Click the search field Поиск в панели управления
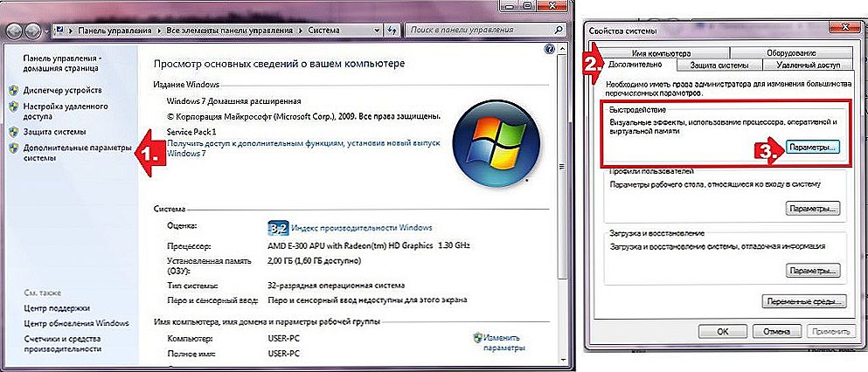The height and width of the screenshot is (372, 868). coord(484,31)
